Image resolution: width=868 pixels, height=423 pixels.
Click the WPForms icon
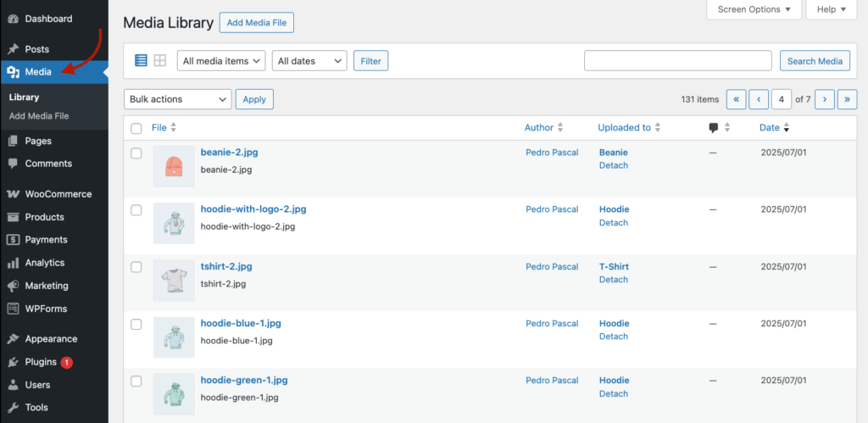tap(14, 309)
